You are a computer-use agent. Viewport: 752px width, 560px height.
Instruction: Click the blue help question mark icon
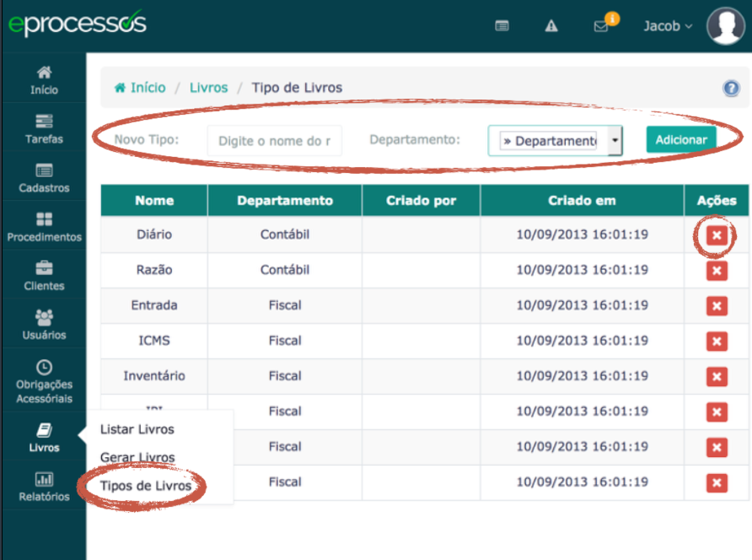pyautogui.click(x=731, y=89)
